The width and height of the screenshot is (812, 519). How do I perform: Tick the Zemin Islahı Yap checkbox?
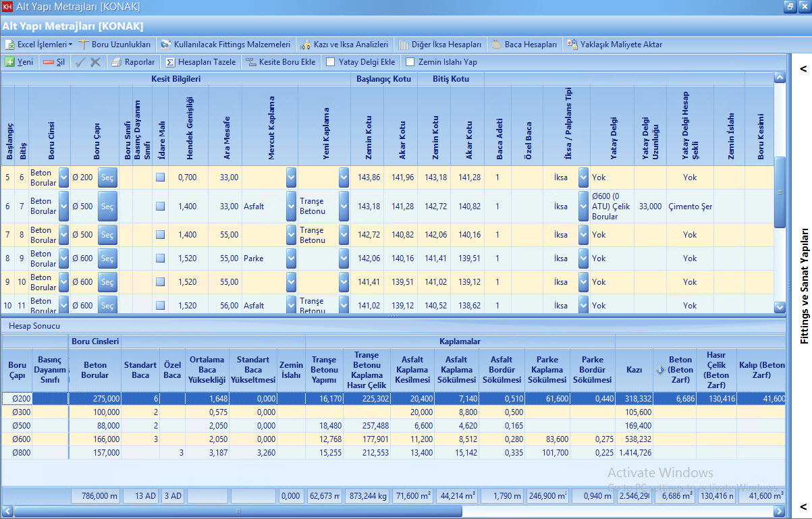tap(410, 62)
